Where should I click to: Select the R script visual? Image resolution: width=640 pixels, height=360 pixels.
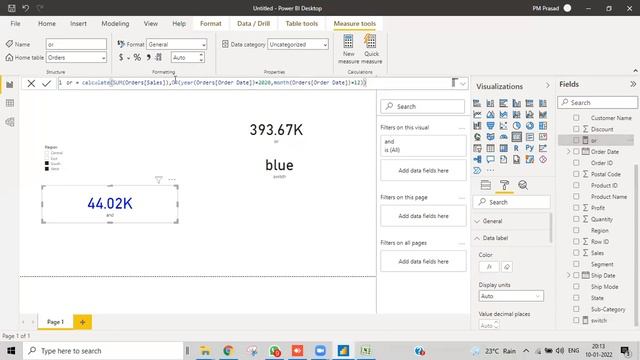[x=516, y=148]
